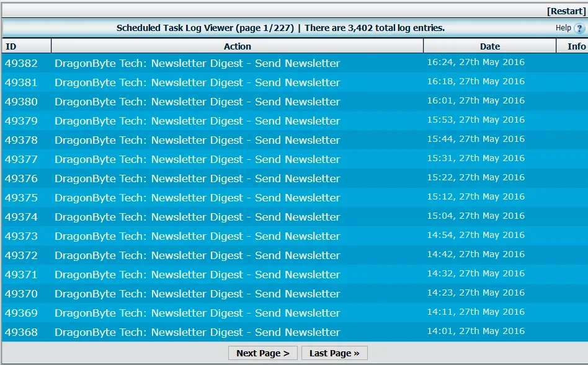Image resolution: width=588 pixels, height=365 pixels.
Task: Click the Send Newsletter action in row 49374
Action: [197, 217]
